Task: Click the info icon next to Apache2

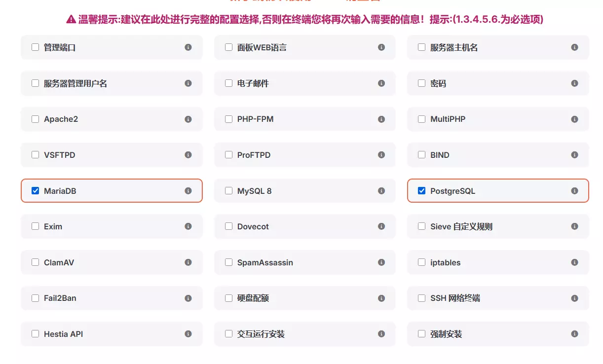Action: click(x=188, y=119)
